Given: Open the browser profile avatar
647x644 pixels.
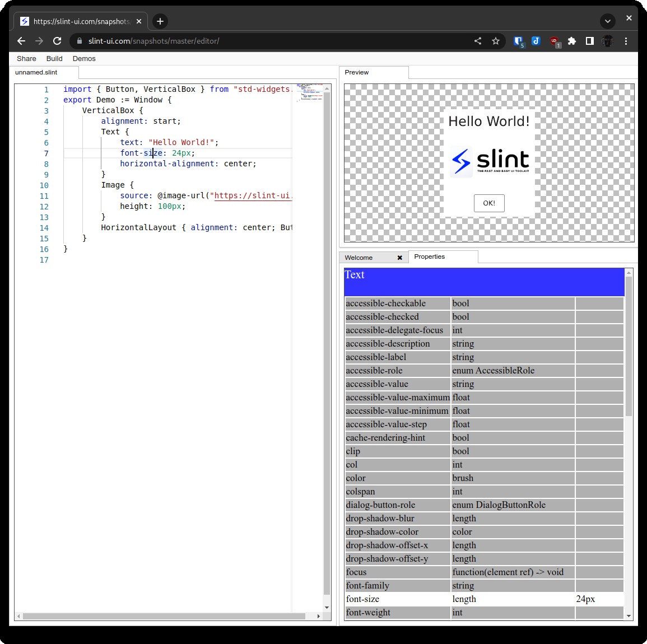Looking at the screenshot, I should tap(607, 41).
